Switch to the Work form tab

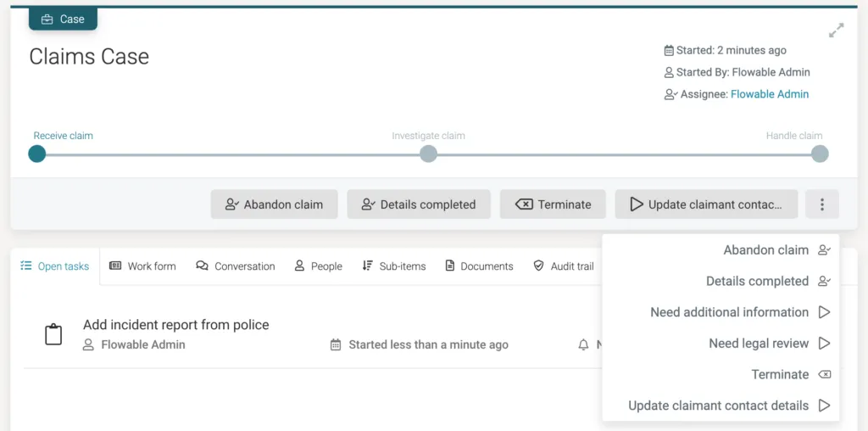(x=142, y=266)
